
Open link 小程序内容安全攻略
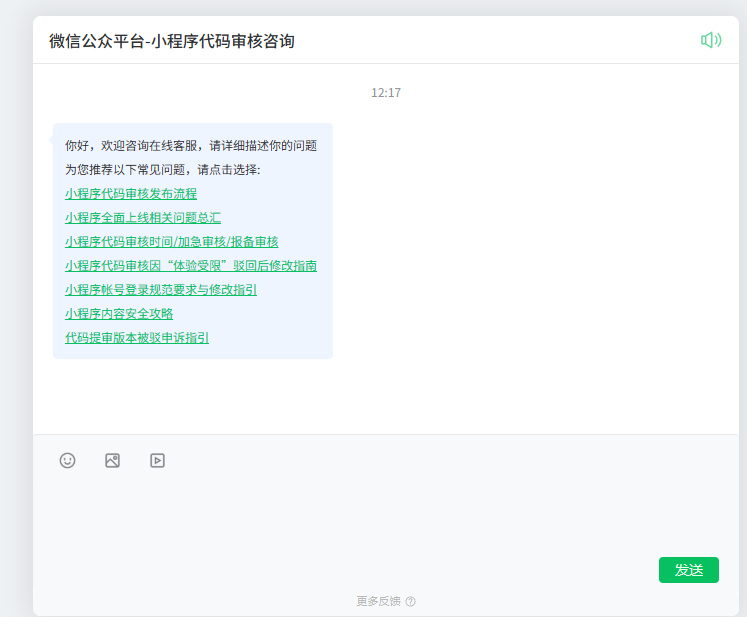click(x=119, y=314)
